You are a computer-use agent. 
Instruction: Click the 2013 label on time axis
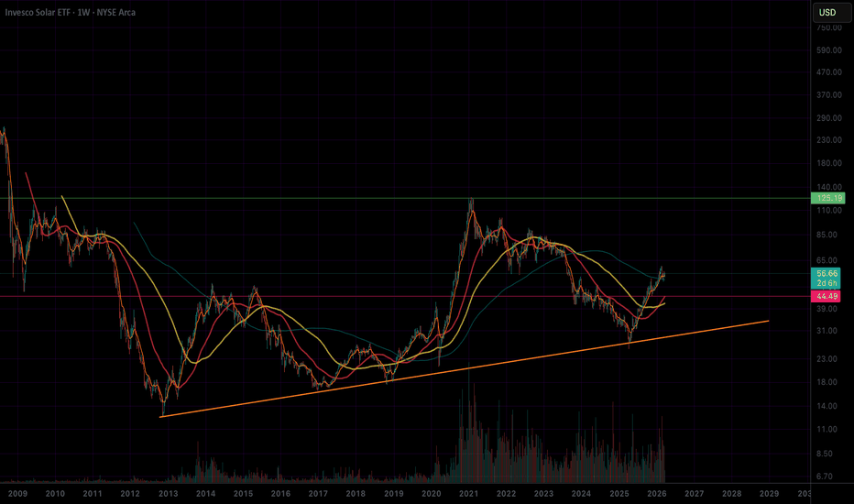coord(169,494)
